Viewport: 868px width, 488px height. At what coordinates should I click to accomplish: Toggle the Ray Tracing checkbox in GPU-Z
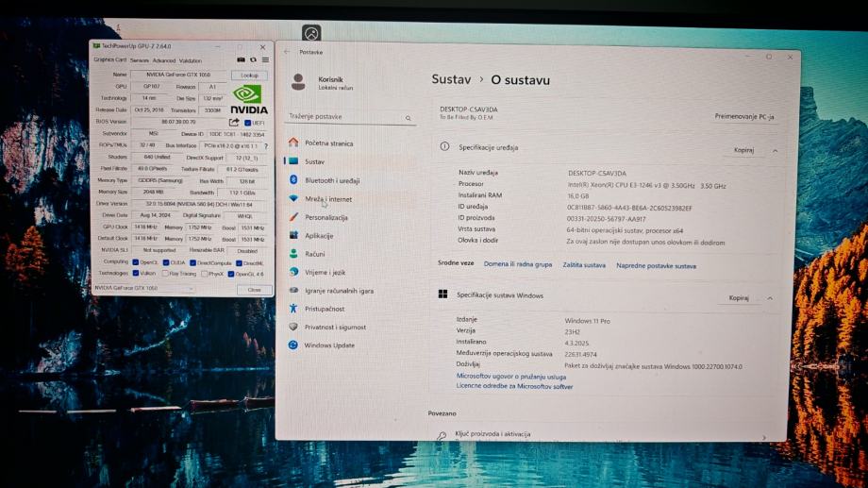click(165, 274)
